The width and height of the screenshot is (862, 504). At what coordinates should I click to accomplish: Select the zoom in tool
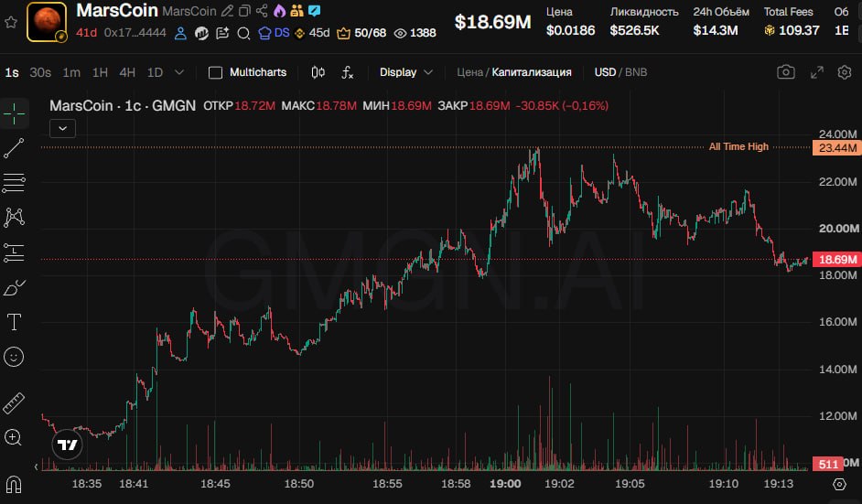tap(13, 437)
